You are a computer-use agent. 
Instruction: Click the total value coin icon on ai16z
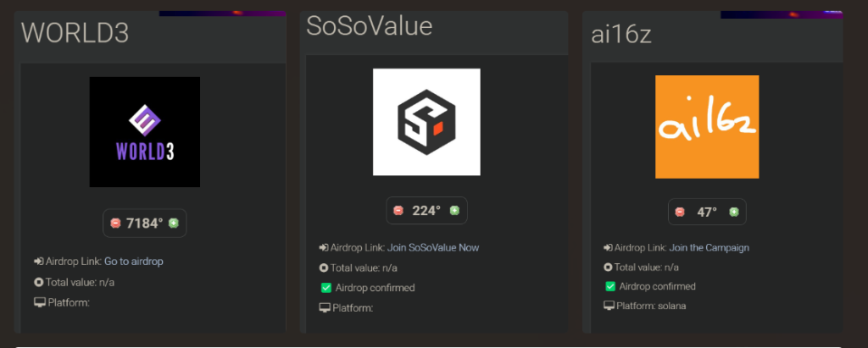[x=608, y=268]
